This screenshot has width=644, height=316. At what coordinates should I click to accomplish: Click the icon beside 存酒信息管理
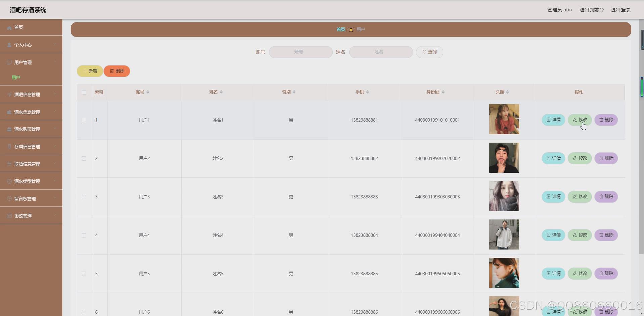[x=9, y=147]
